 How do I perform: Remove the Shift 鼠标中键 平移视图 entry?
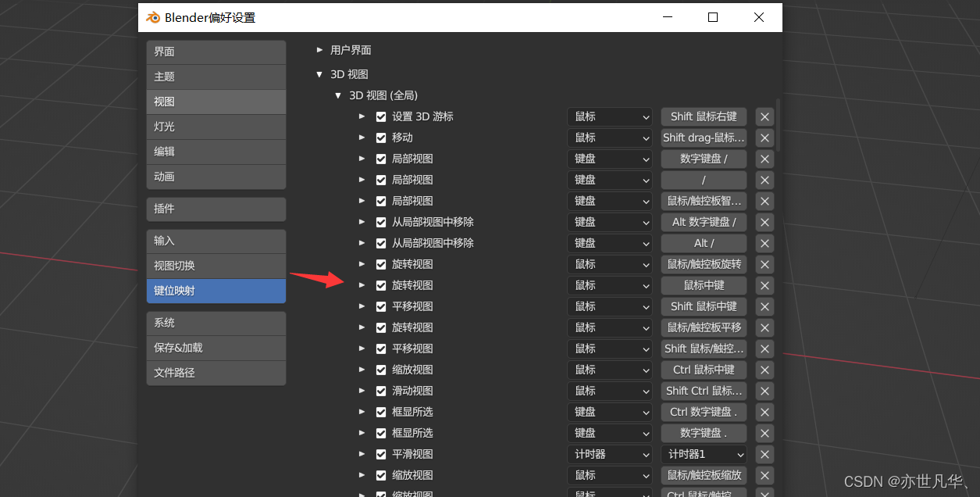click(x=764, y=306)
